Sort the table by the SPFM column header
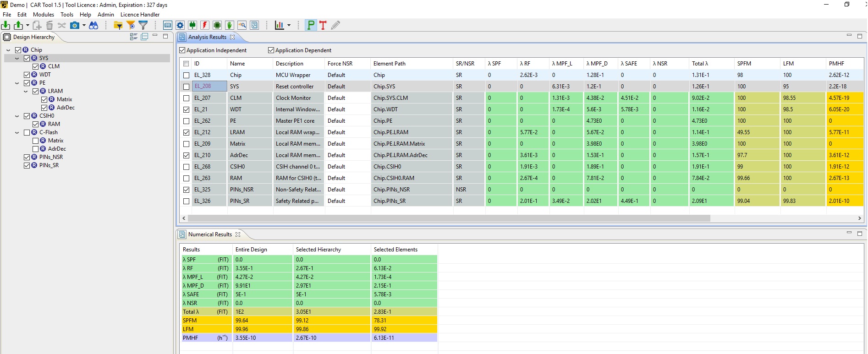868x354 pixels. point(744,64)
